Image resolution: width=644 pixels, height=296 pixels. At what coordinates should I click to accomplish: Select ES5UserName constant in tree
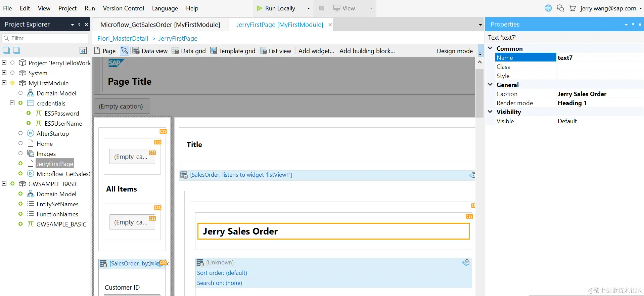tap(63, 123)
